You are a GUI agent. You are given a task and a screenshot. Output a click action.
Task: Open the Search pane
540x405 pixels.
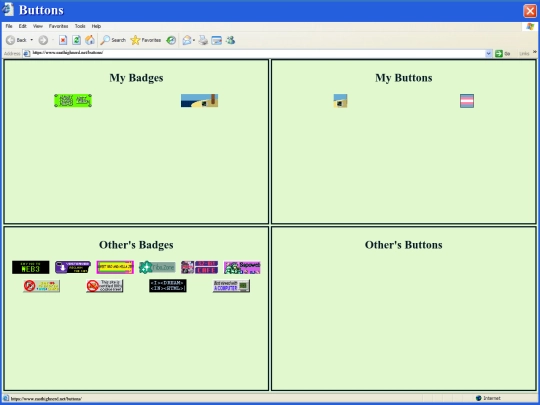tap(113, 40)
